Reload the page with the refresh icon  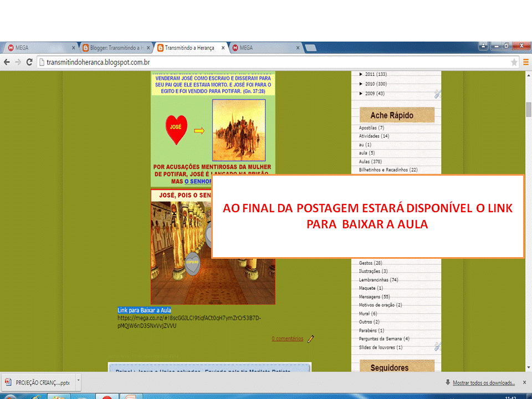(29, 62)
